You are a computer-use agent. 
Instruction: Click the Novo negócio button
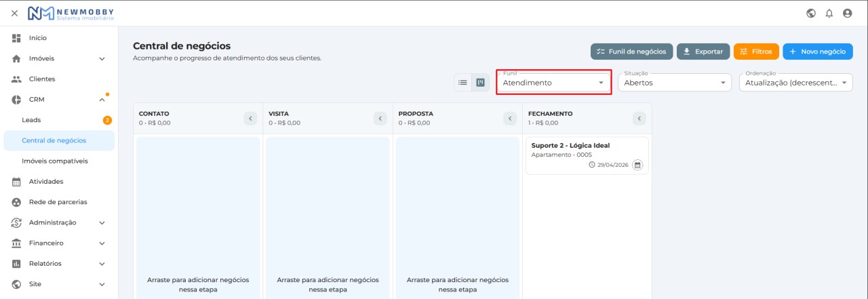(x=818, y=52)
